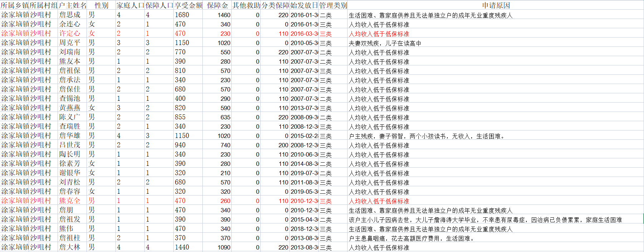
Task: Click the 性别 column header
Action: [101, 5]
